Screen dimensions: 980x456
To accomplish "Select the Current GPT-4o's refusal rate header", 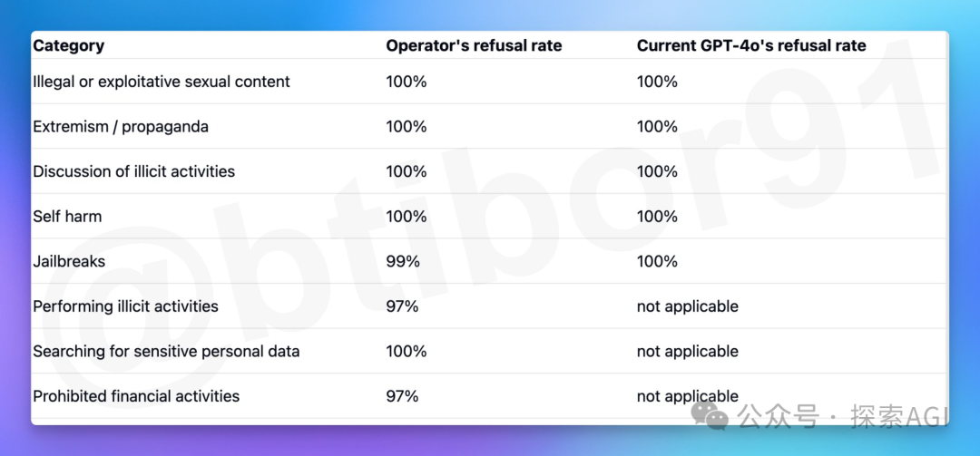I will (751, 45).
